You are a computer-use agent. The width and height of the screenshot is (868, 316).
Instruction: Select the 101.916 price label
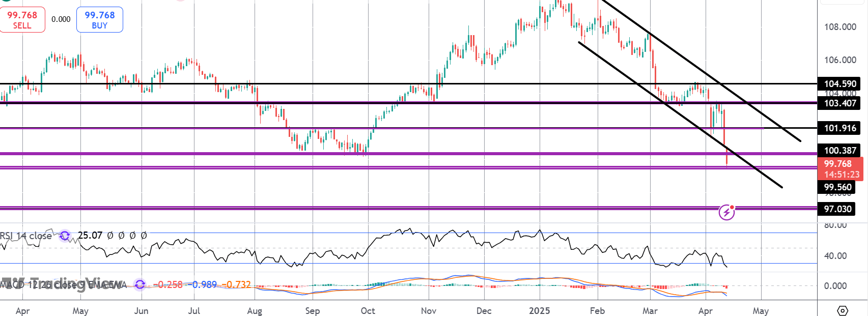coord(840,128)
